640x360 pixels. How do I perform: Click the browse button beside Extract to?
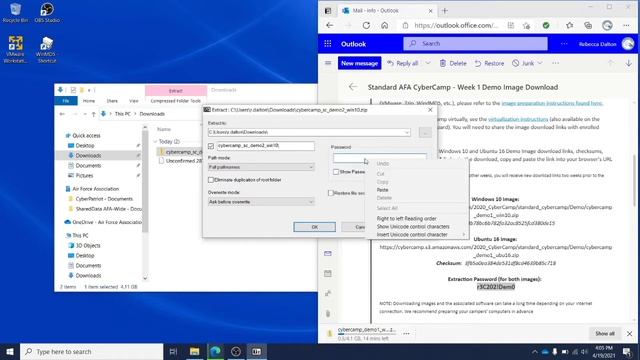pyautogui.click(x=425, y=132)
